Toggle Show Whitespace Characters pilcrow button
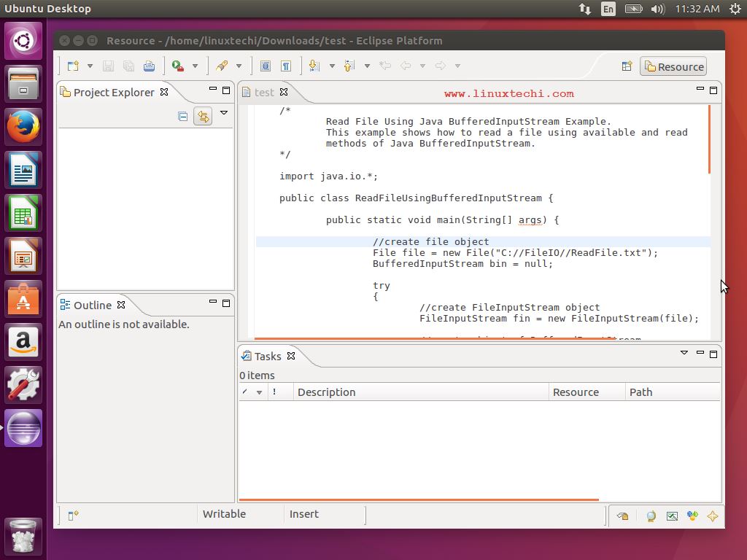The height and width of the screenshot is (560, 747). pos(286,66)
